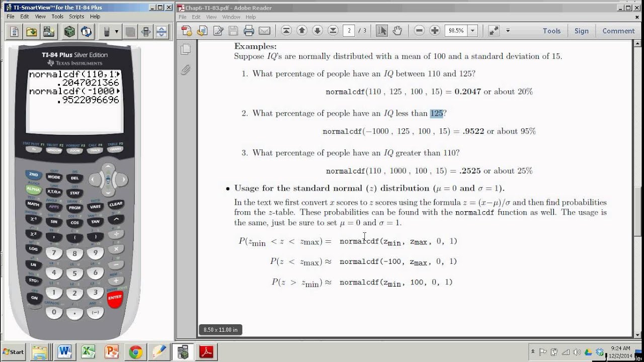Click the edit/fill form icon in Adobe Reader
Image resolution: width=644 pixels, height=362 pixels.
click(218, 31)
